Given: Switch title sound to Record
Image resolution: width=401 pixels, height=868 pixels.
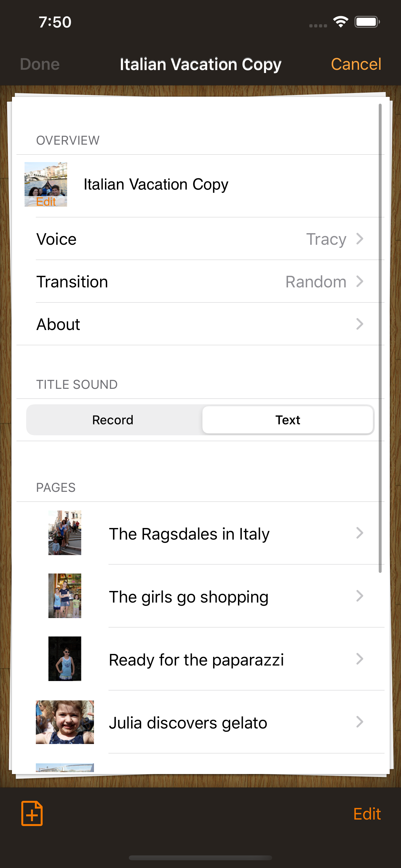Looking at the screenshot, I should click(113, 420).
